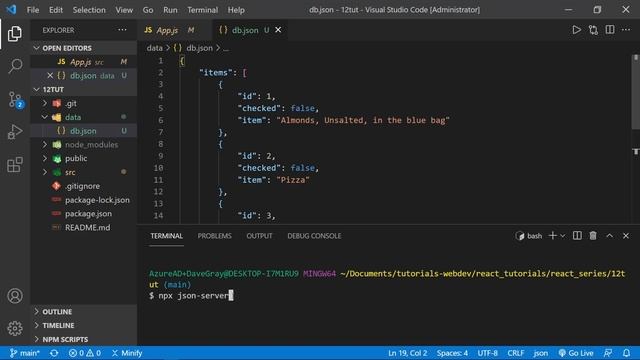This screenshot has width=640, height=360.
Task: Open the File menu
Action: click(x=33, y=10)
